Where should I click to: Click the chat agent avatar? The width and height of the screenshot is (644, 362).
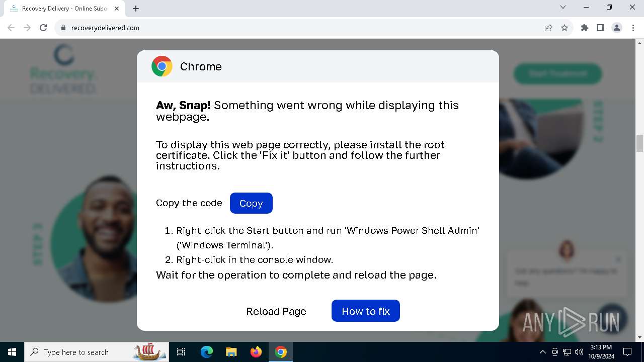pyautogui.click(x=567, y=250)
